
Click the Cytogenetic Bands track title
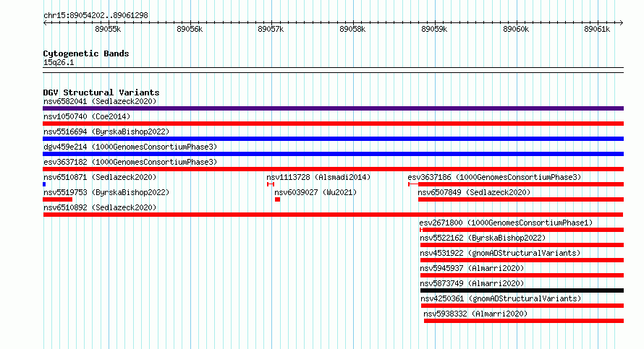(x=86, y=53)
